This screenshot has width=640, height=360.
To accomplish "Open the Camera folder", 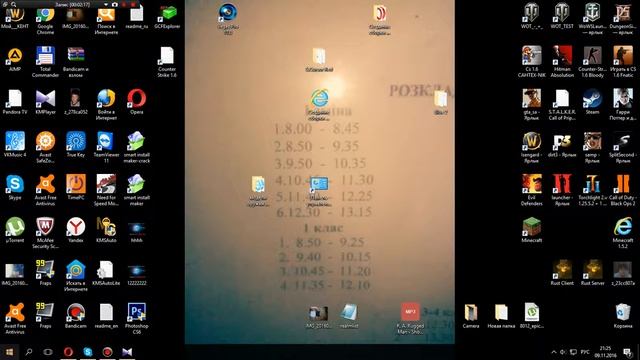I will coord(471,316).
